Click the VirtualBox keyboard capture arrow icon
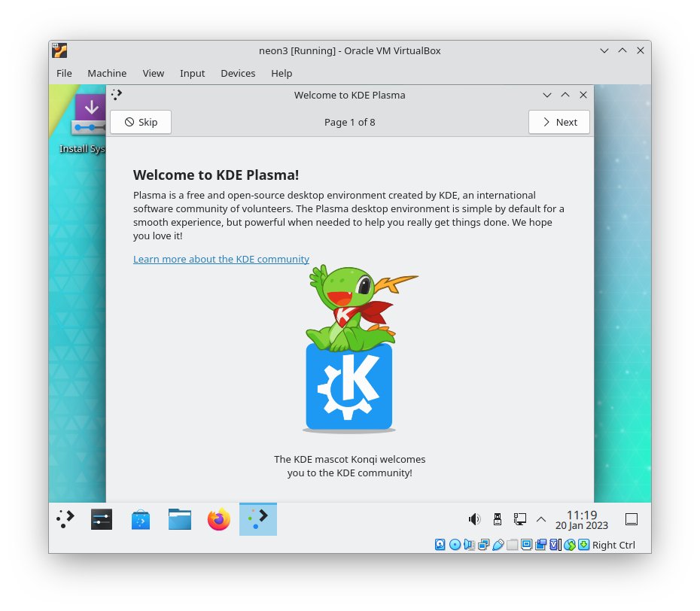The height and width of the screenshot is (611, 700). click(x=583, y=545)
